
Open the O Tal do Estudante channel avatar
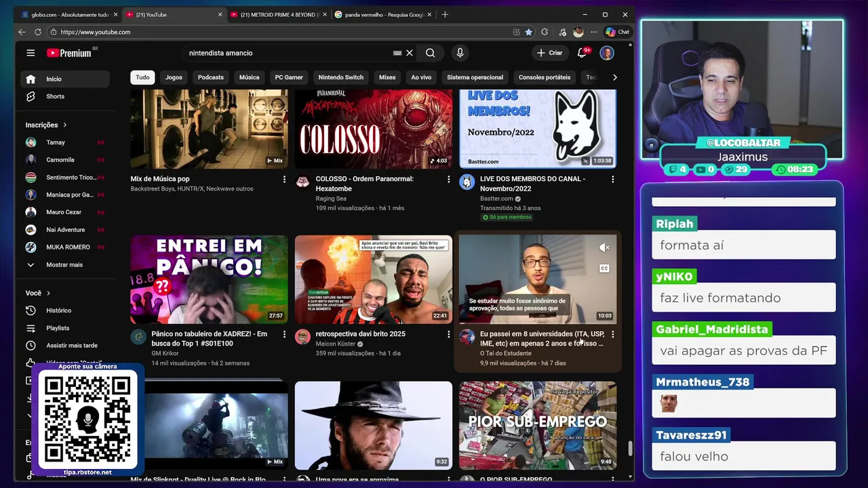(467, 337)
